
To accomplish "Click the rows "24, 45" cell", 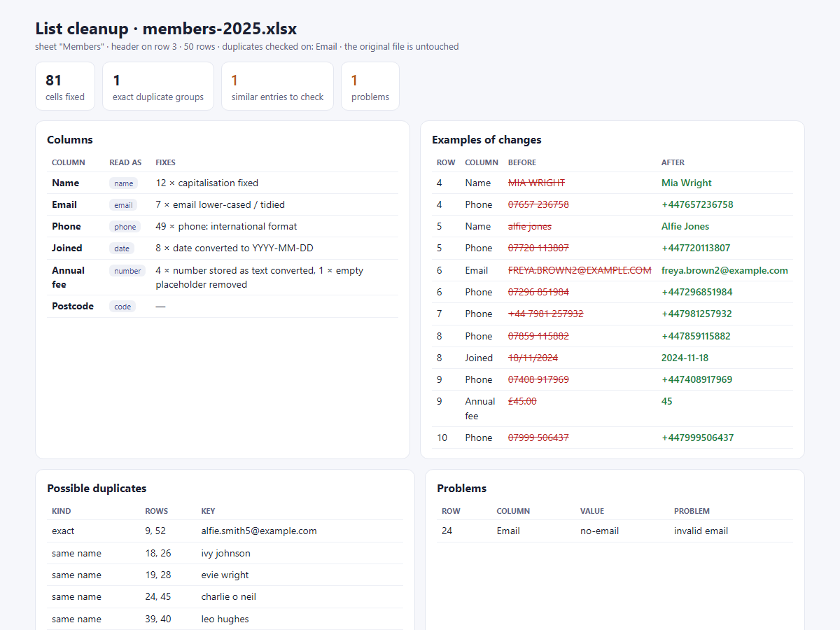I will coord(158,596).
